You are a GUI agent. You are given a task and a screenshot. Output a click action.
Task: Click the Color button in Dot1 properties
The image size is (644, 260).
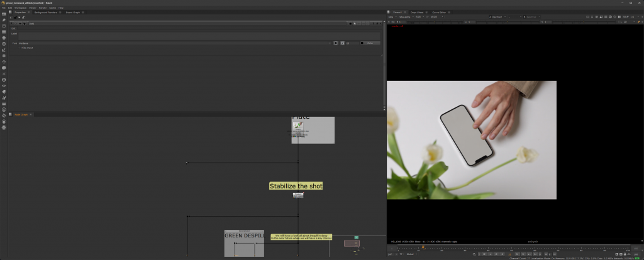click(370, 43)
